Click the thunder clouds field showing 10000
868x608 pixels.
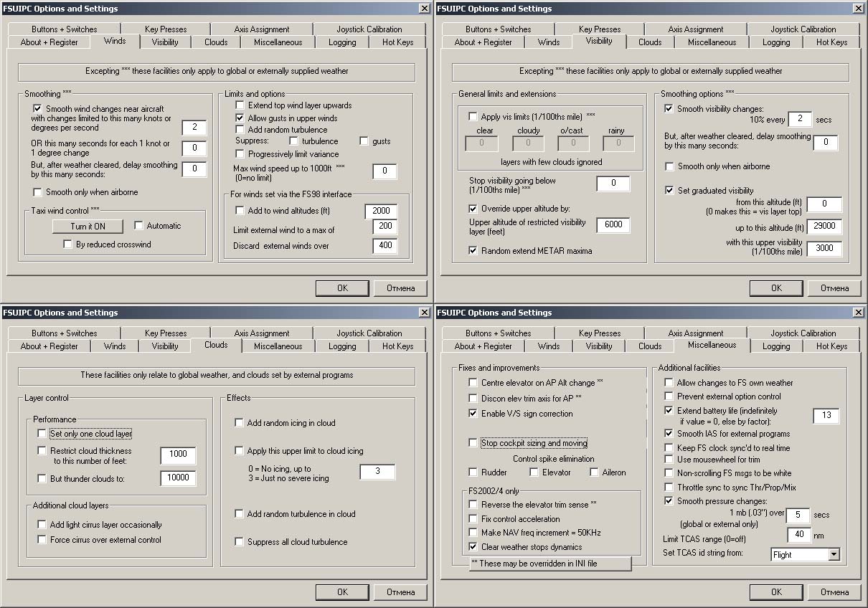[178, 478]
